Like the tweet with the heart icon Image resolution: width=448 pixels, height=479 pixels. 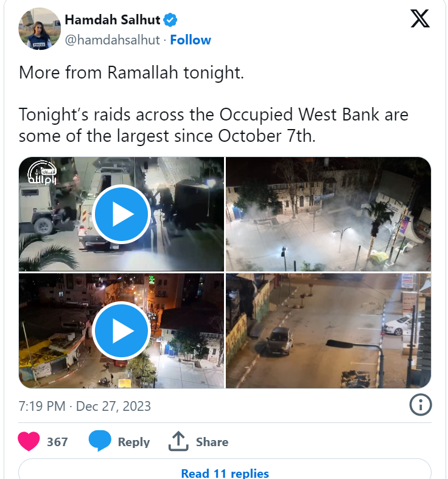tap(29, 441)
